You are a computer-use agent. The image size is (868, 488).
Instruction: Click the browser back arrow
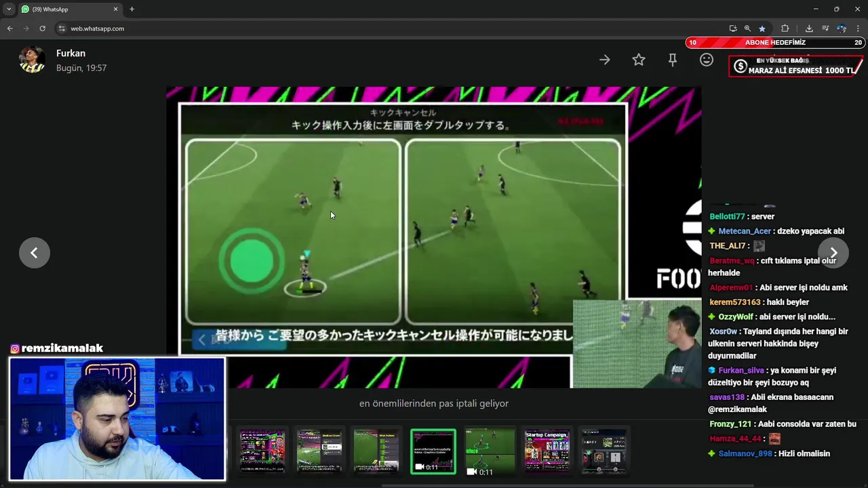tap(9, 28)
